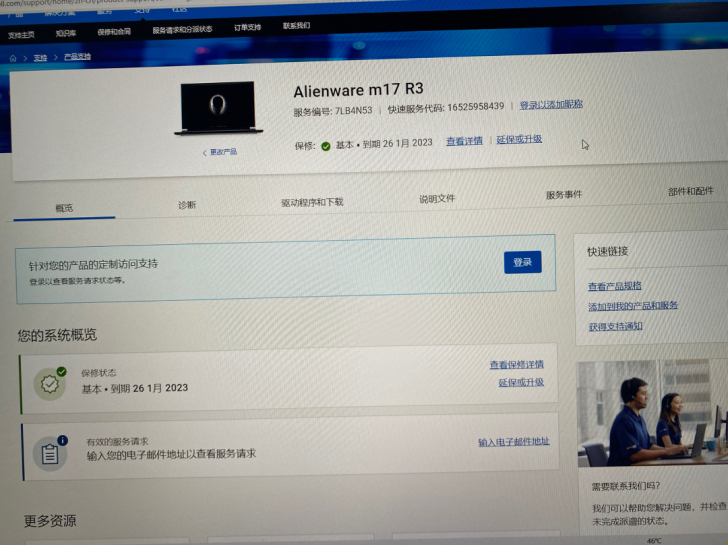The height and width of the screenshot is (545, 728).
Task: Click the 更多资源 heading
Action: click(x=50, y=521)
